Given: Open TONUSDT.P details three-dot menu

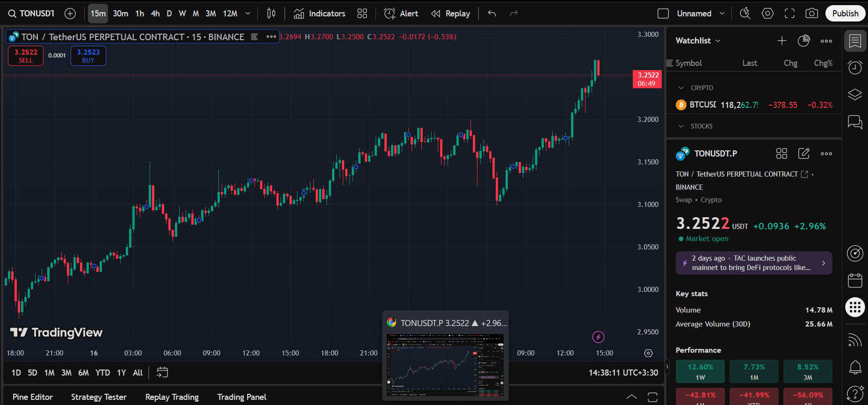Looking at the screenshot, I should coord(826,154).
